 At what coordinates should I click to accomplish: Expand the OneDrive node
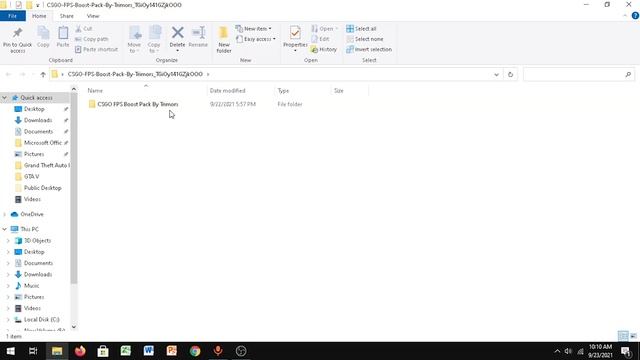click(4, 214)
